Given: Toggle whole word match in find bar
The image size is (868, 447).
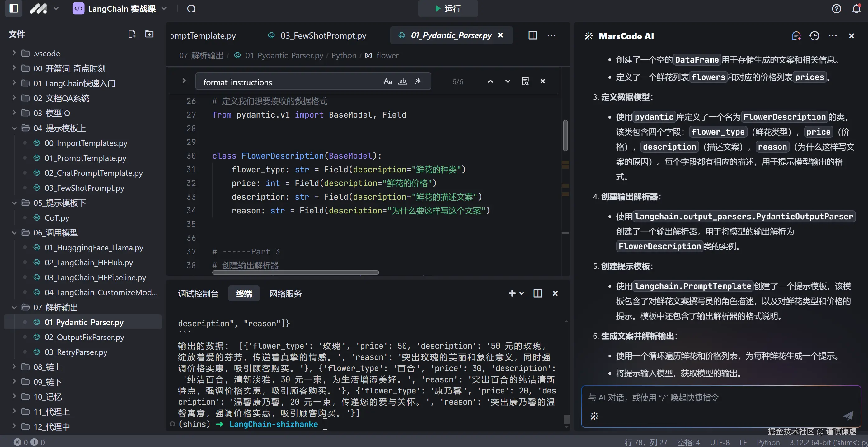Looking at the screenshot, I should coord(403,81).
